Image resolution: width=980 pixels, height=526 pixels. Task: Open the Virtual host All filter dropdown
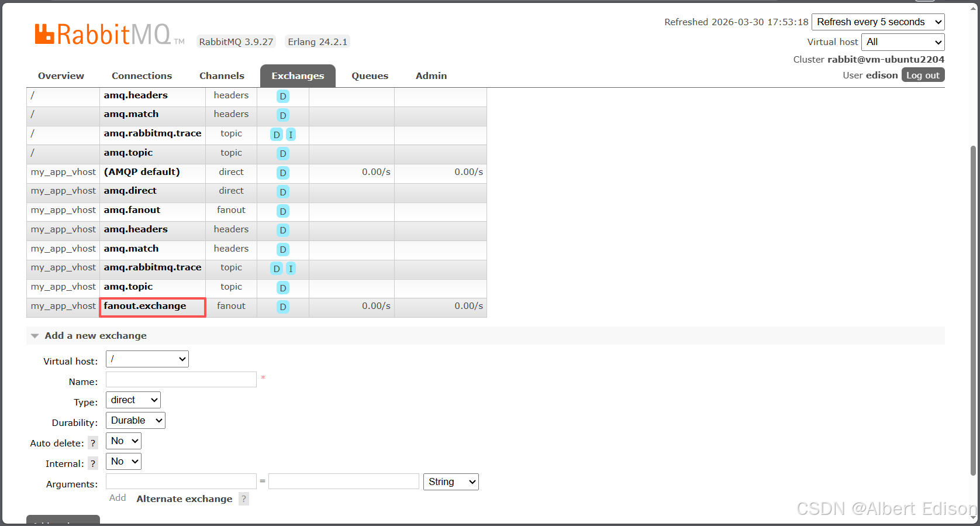[903, 42]
